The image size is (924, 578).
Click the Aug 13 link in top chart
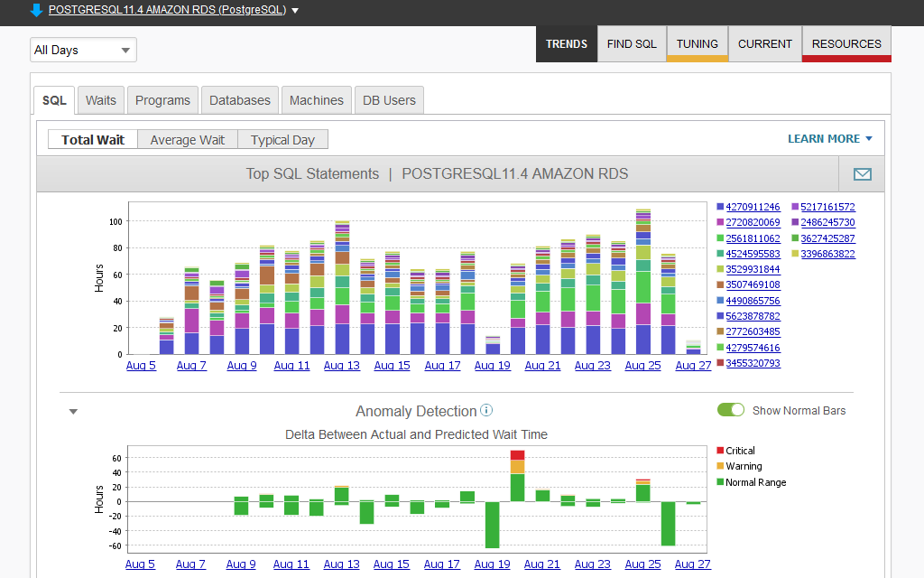[x=341, y=366]
